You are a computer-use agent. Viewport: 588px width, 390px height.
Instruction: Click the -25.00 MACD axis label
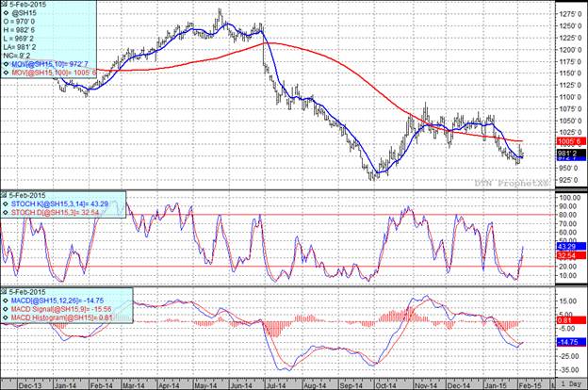(568, 356)
